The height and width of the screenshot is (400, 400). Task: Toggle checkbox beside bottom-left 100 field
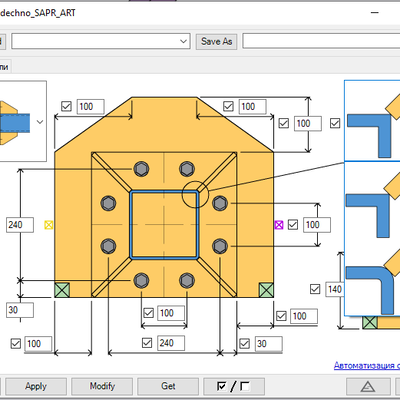click(x=16, y=344)
